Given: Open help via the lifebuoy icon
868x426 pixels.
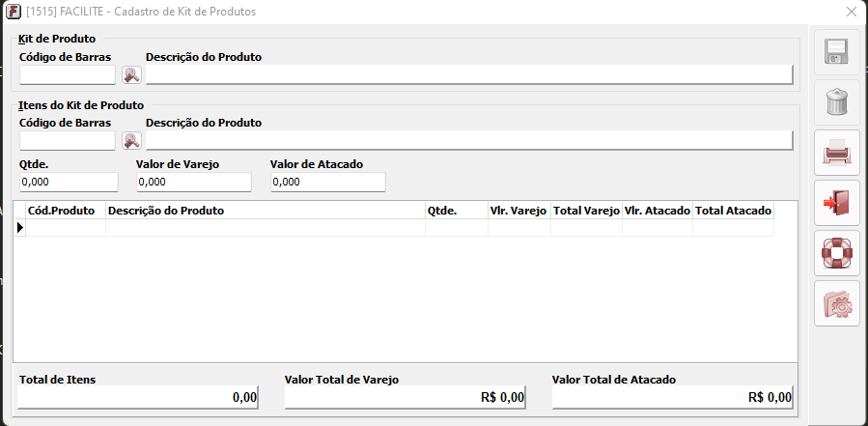Looking at the screenshot, I should tap(836, 253).
